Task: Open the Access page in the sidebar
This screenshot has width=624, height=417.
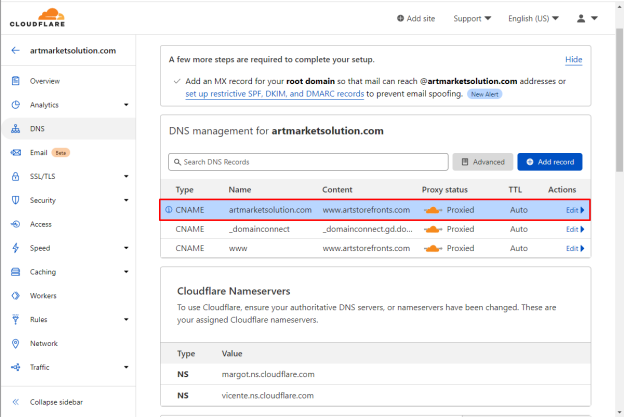Action: pyautogui.click(x=41, y=224)
